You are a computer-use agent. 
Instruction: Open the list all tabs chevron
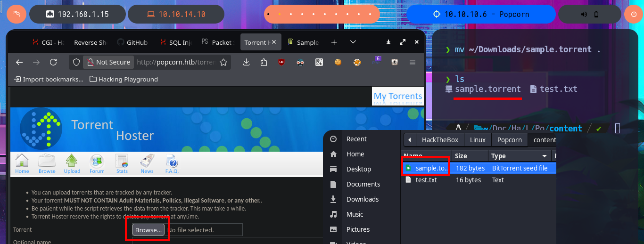tap(353, 42)
